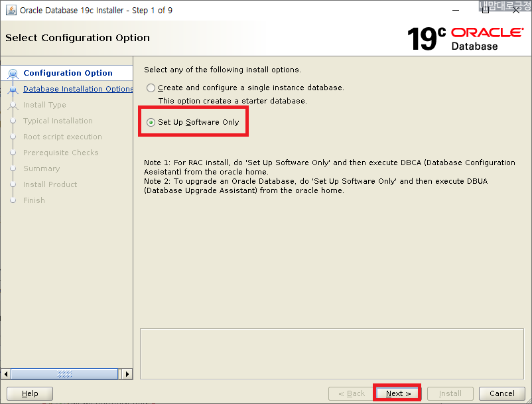Click the Summary step node icon
532x404 pixels.
pyautogui.click(x=13, y=168)
